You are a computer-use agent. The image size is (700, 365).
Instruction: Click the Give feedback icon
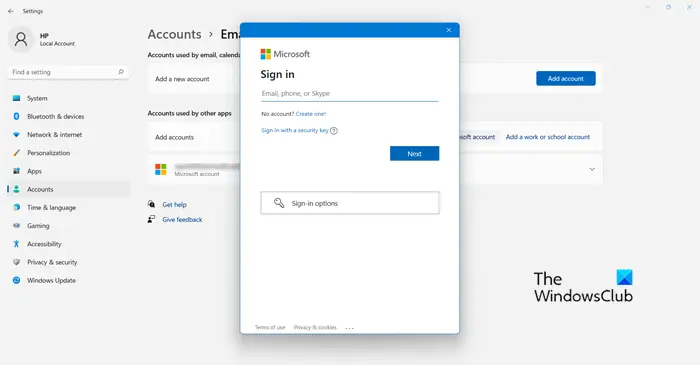[x=151, y=220]
